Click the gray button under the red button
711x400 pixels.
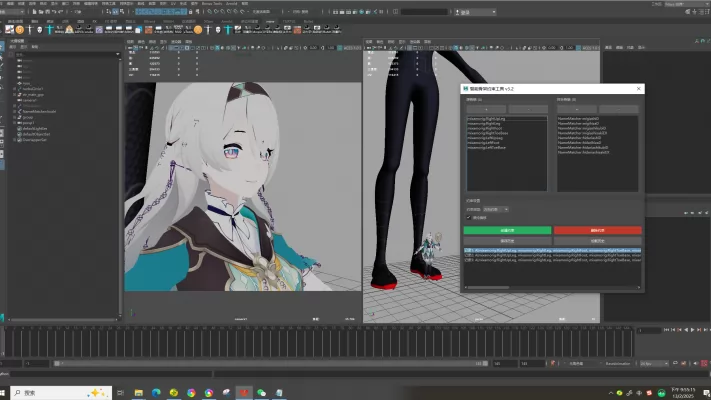[x=598, y=241]
